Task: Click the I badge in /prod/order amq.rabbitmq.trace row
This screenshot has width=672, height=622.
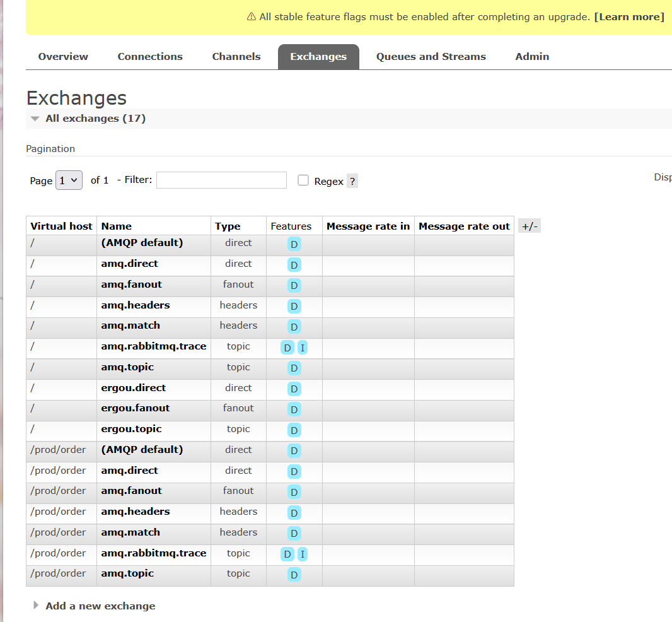Action: pos(303,555)
